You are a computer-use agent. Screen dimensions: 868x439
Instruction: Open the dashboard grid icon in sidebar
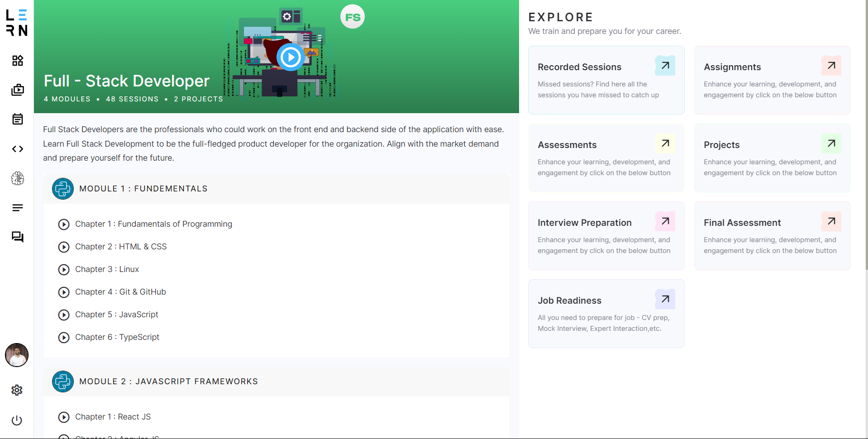point(17,61)
